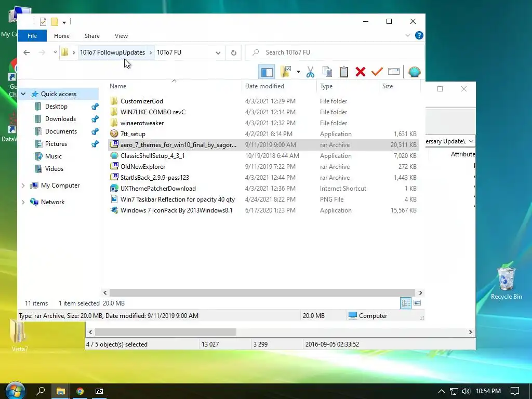Go back with the Back arrow
This screenshot has height=399, width=532.
pyautogui.click(x=26, y=52)
